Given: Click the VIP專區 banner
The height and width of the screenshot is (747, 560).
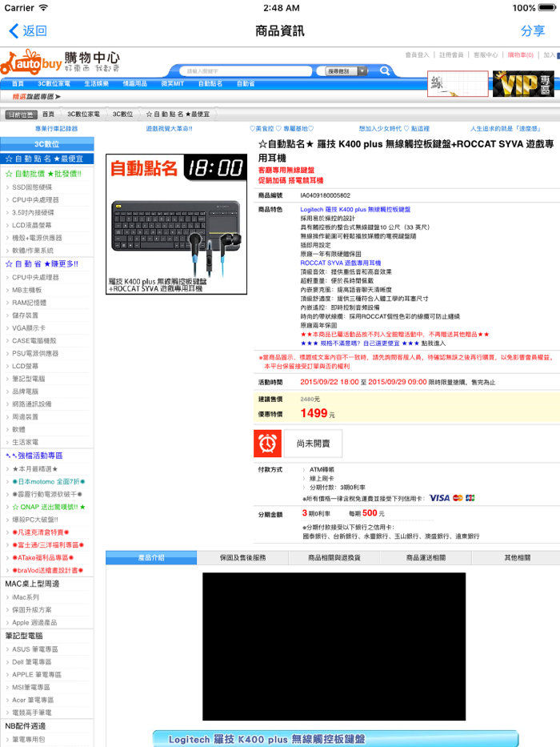Looking at the screenshot, I should click(523, 84).
